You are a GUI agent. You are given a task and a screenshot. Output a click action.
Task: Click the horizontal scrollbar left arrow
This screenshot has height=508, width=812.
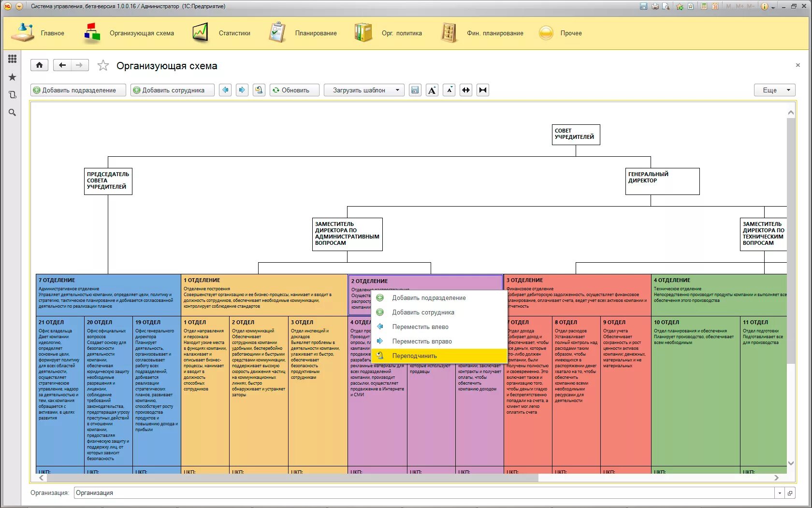point(42,478)
